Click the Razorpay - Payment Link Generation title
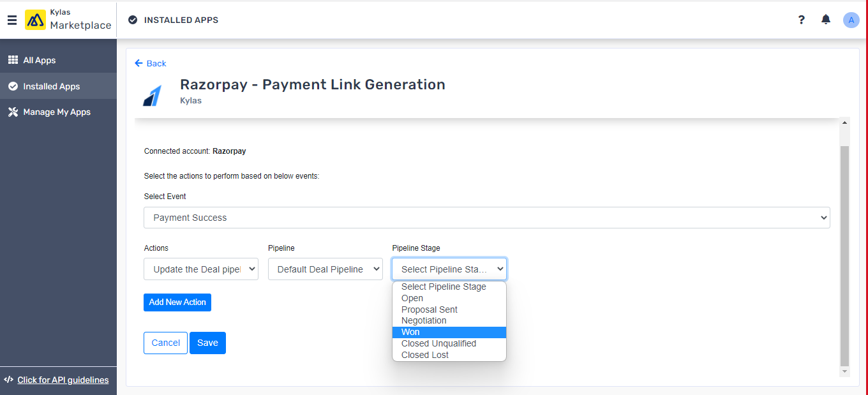The image size is (868, 395). (x=313, y=84)
